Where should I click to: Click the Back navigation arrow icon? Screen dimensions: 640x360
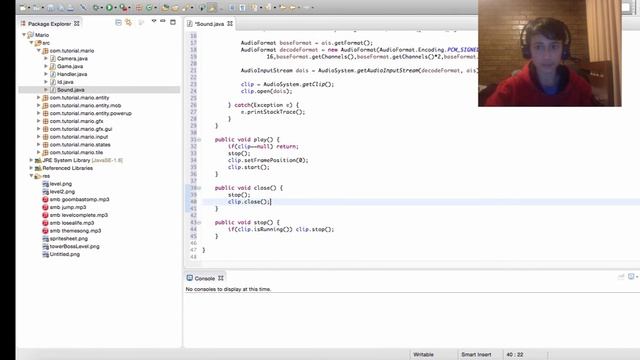pos(293,7)
